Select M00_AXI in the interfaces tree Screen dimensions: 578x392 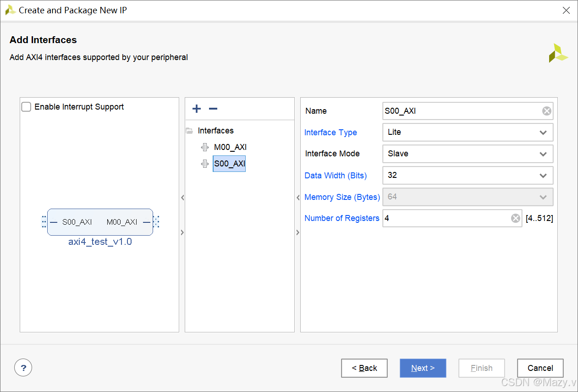(x=230, y=147)
